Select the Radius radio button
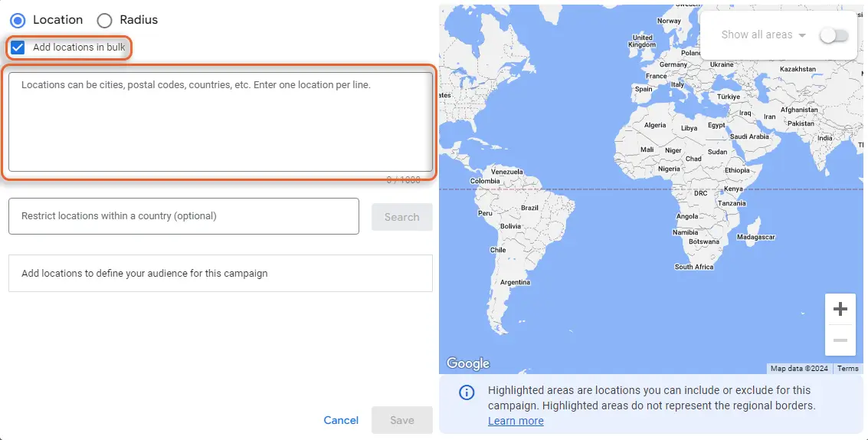868x440 pixels. click(x=104, y=20)
